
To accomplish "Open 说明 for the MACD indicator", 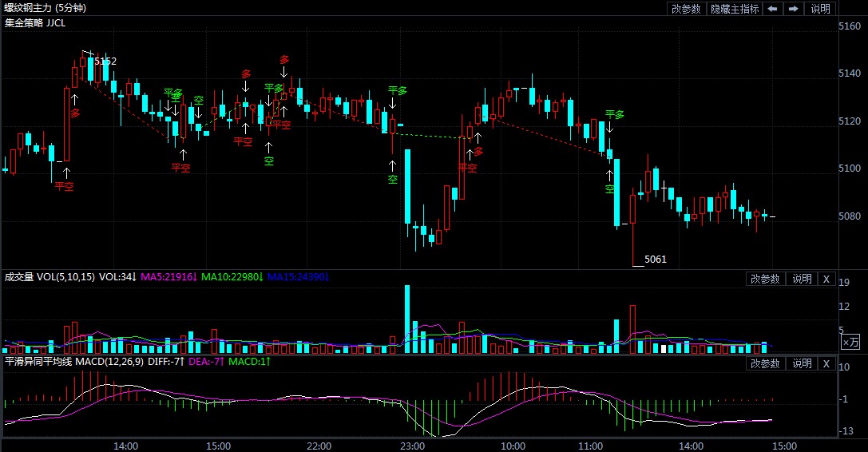I will [802, 363].
